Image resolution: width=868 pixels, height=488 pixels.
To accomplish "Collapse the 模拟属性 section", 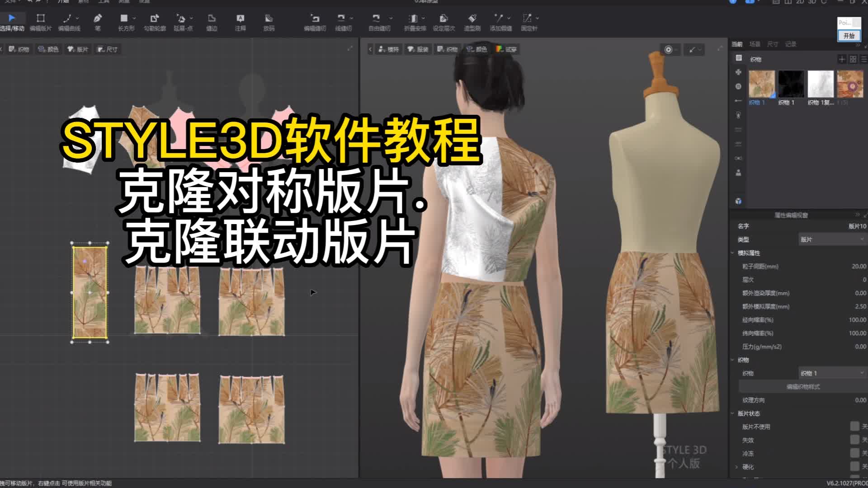I will 733,253.
